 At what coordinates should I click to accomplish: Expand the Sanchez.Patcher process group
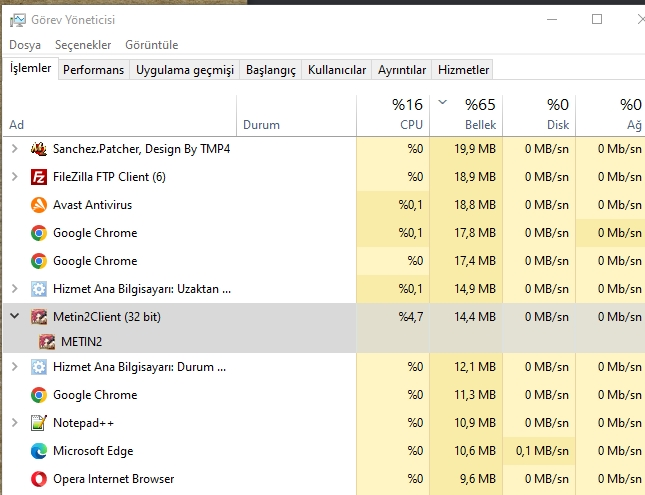pyautogui.click(x=14, y=149)
